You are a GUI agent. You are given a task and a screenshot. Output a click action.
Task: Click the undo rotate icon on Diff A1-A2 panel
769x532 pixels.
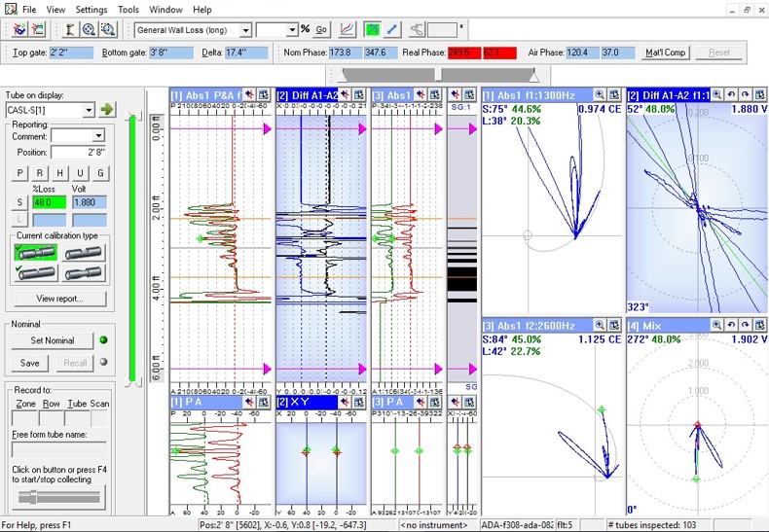coord(731,94)
